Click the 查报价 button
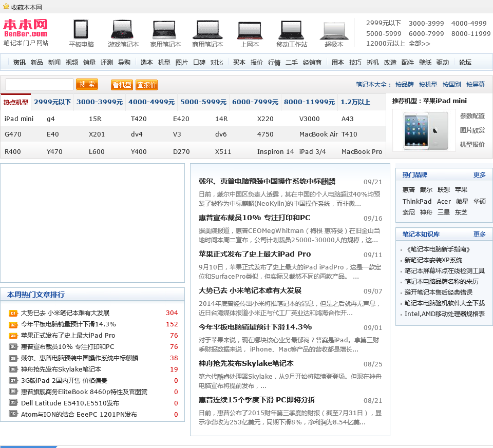Screen dimensions: 493x448 (x=146, y=85)
